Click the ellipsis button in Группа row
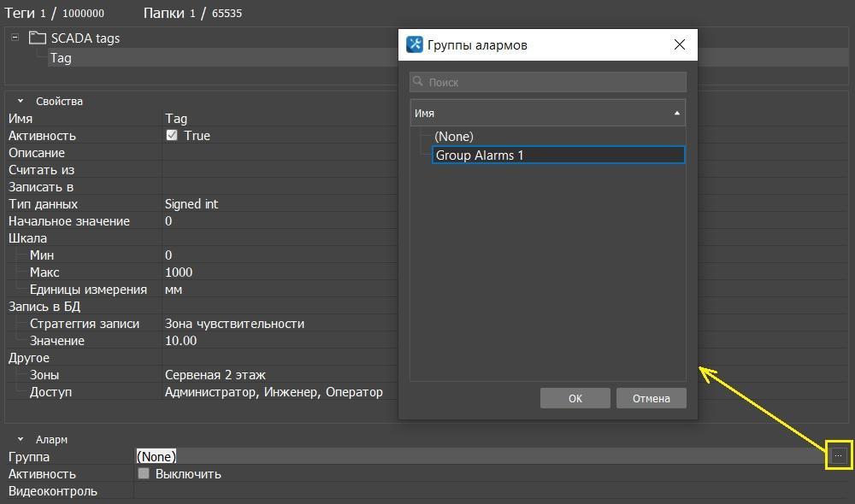This screenshot has width=855, height=504. tap(838, 456)
